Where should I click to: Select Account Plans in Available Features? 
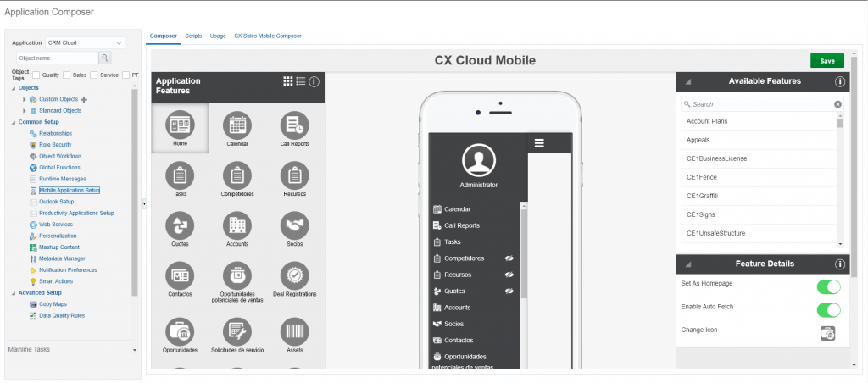pos(759,121)
